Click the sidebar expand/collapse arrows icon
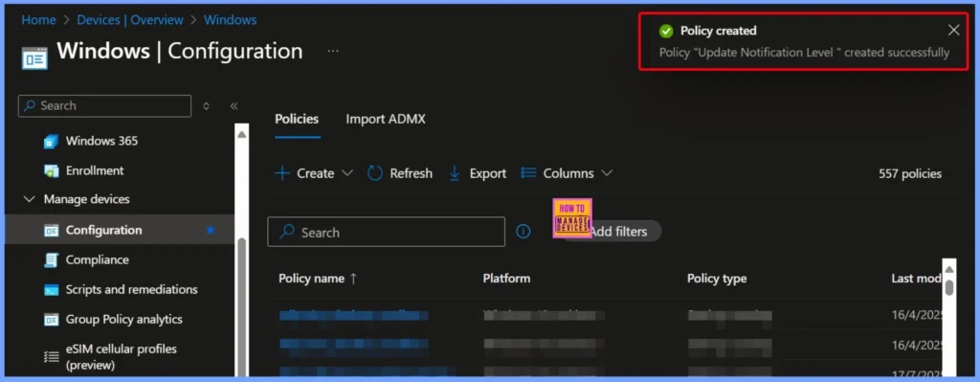The image size is (980, 382). (x=207, y=106)
